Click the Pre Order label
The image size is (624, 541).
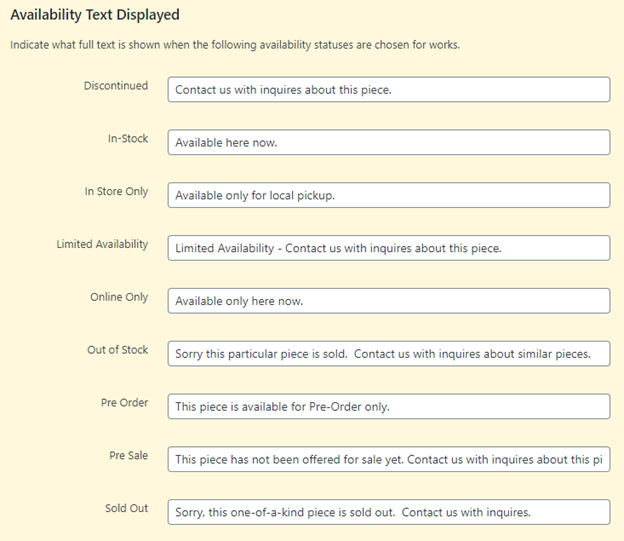point(124,403)
